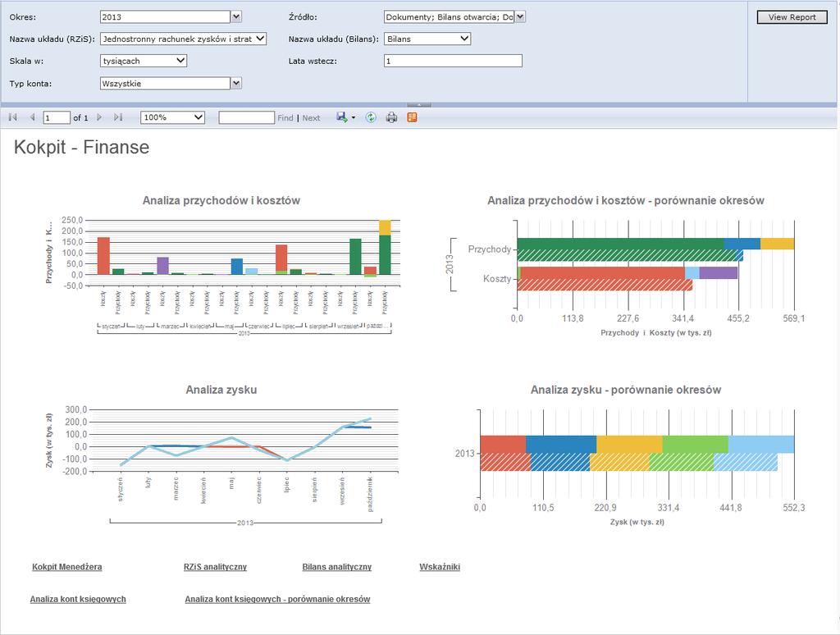The width and height of the screenshot is (840, 635).
Task: Open the Kokpit Menedżera link
Action: 67,567
